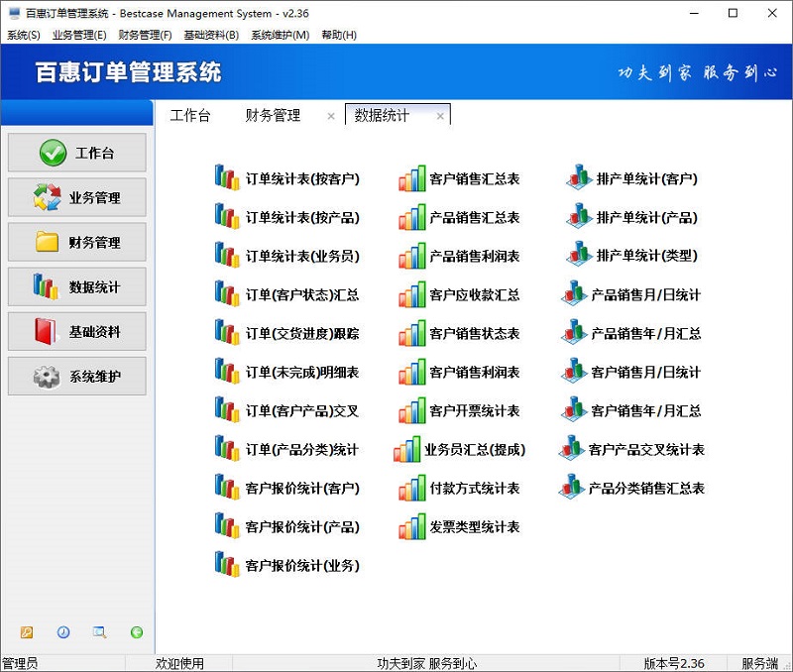Image resolution: width=793 pixels, height=672 pixels.
Task: Open the 产品销售利润表 link
Action: [x=474, y=256]
